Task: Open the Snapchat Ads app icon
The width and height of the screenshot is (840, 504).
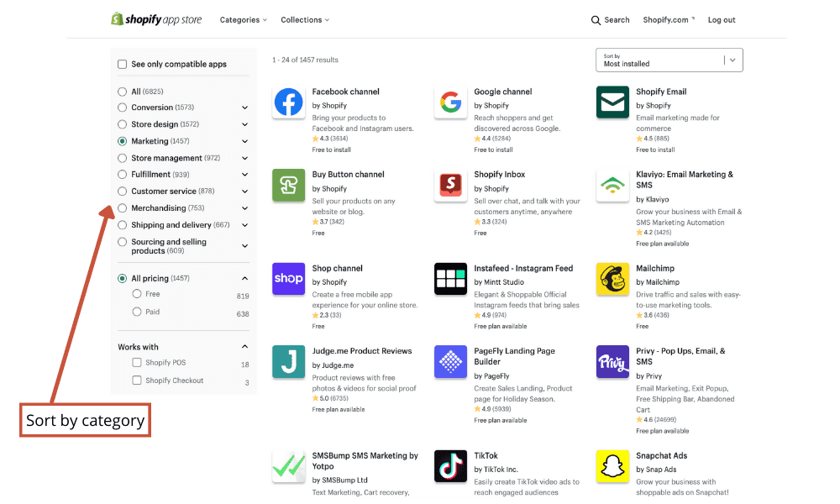Action: click(612, 466)
